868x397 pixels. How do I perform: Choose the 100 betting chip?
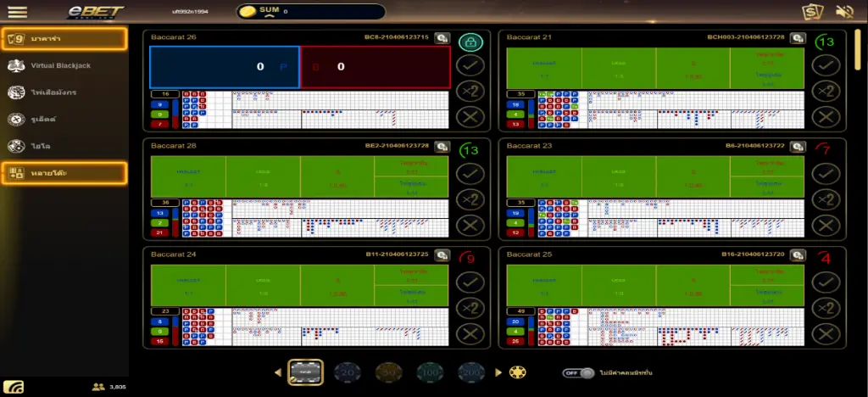[x=430, y=372]
